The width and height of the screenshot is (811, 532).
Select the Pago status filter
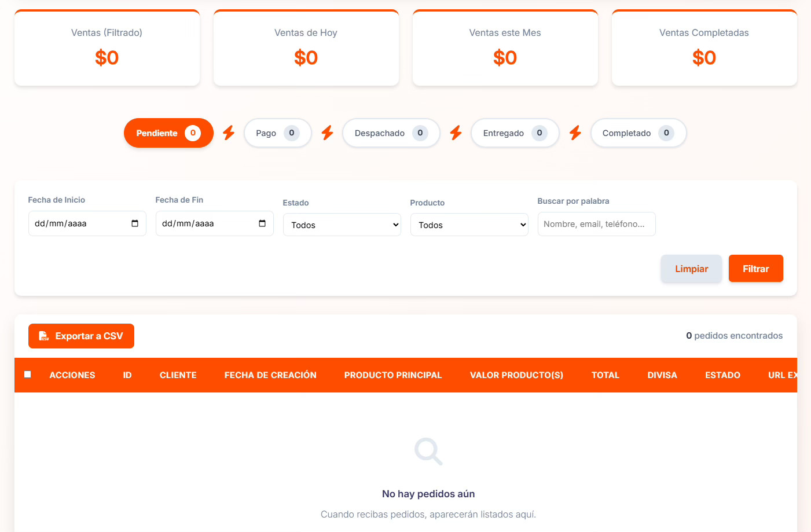(x=277, y=133)
